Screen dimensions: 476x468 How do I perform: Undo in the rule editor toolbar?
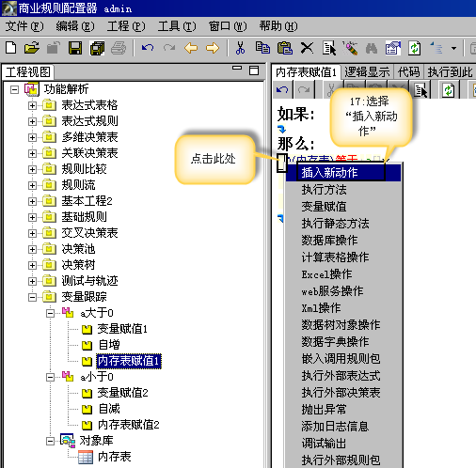pos(282,90)
